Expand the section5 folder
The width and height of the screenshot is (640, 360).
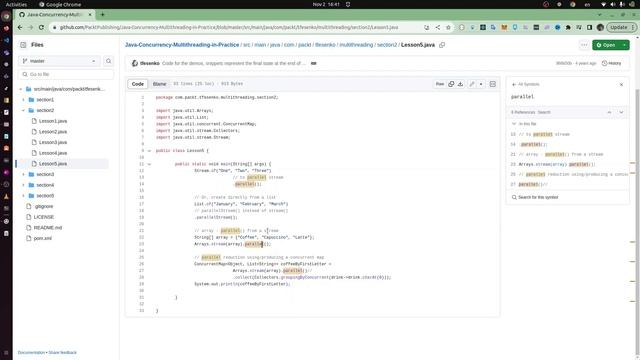coord(23,196)
